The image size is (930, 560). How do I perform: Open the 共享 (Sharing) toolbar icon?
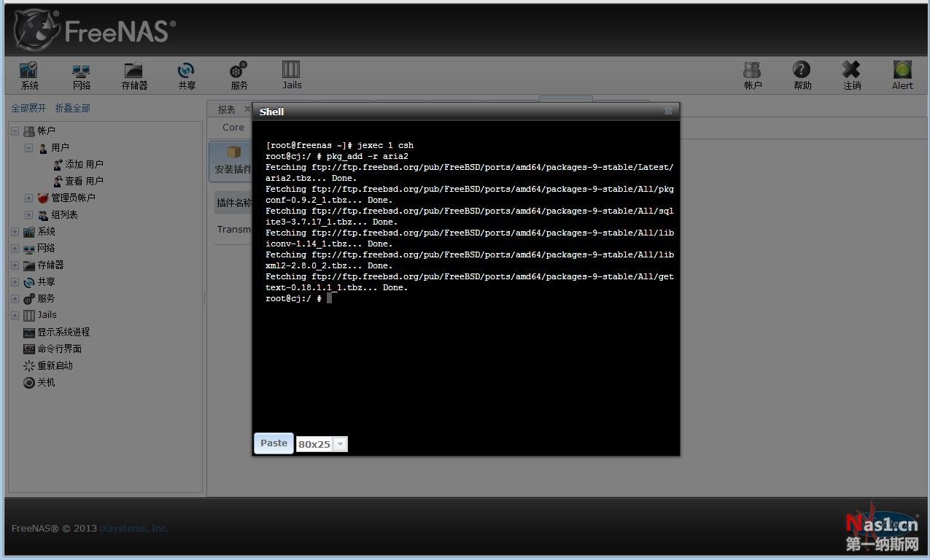pyautogui.click(x=187, y=76)
